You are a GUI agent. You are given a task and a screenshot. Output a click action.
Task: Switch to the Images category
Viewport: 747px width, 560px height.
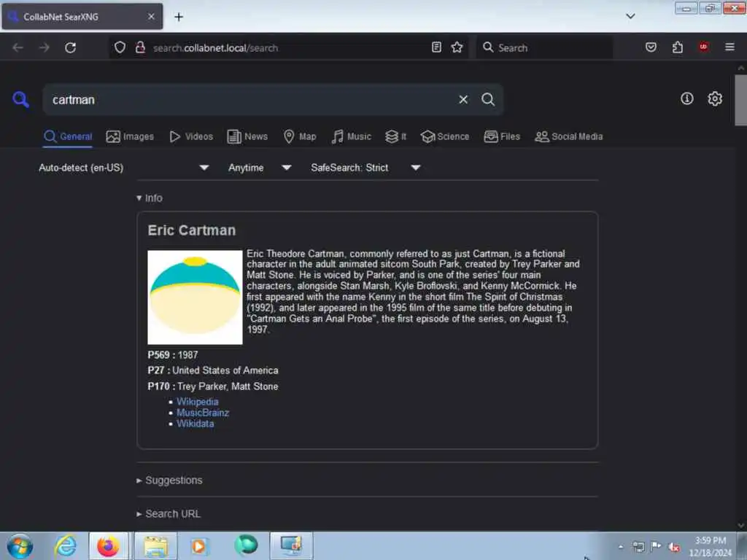click(130, 136)
